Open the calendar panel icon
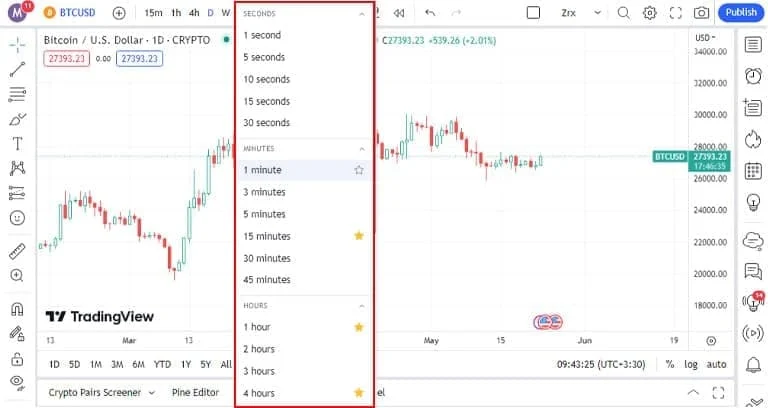 pos(753,171)
